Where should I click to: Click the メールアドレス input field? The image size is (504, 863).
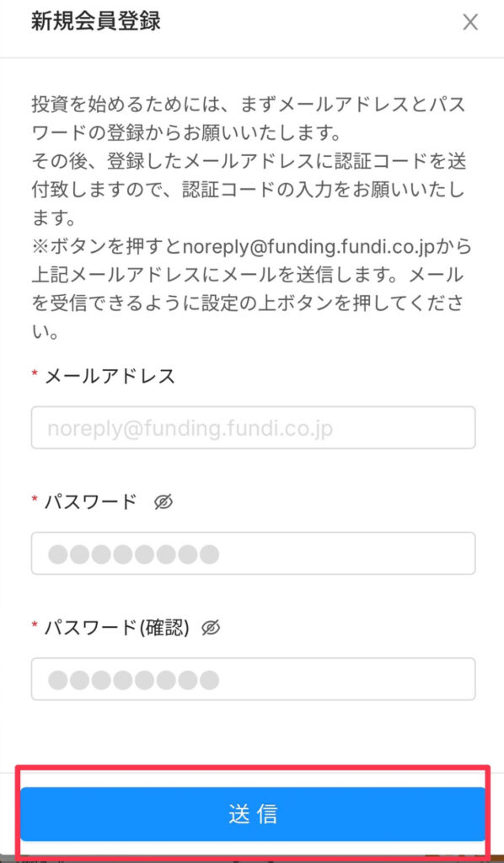click(253, 427)
